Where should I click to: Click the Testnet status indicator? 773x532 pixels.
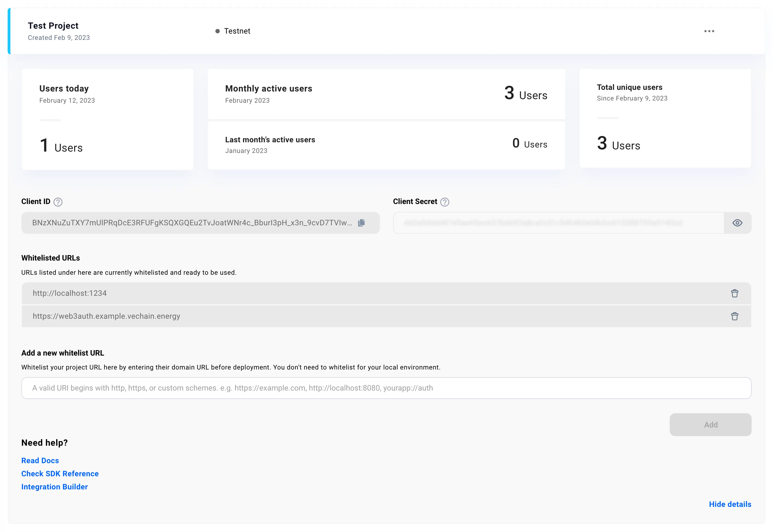pyautogui.click(x=233, y=31)
